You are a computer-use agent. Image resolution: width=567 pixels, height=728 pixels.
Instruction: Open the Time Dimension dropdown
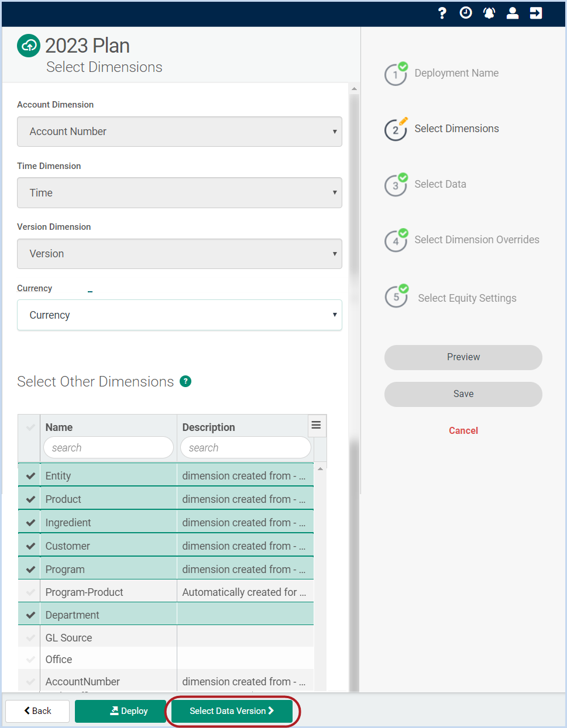180,193
